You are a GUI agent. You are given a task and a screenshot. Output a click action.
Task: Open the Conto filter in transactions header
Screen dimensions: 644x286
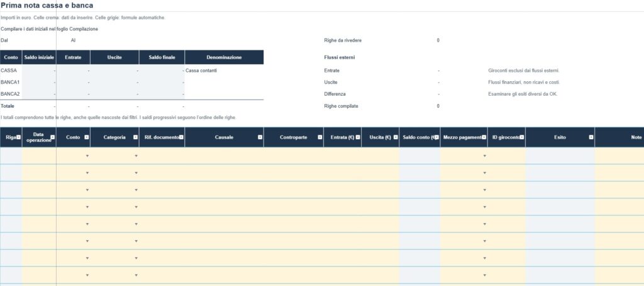(x=87, y=137)
